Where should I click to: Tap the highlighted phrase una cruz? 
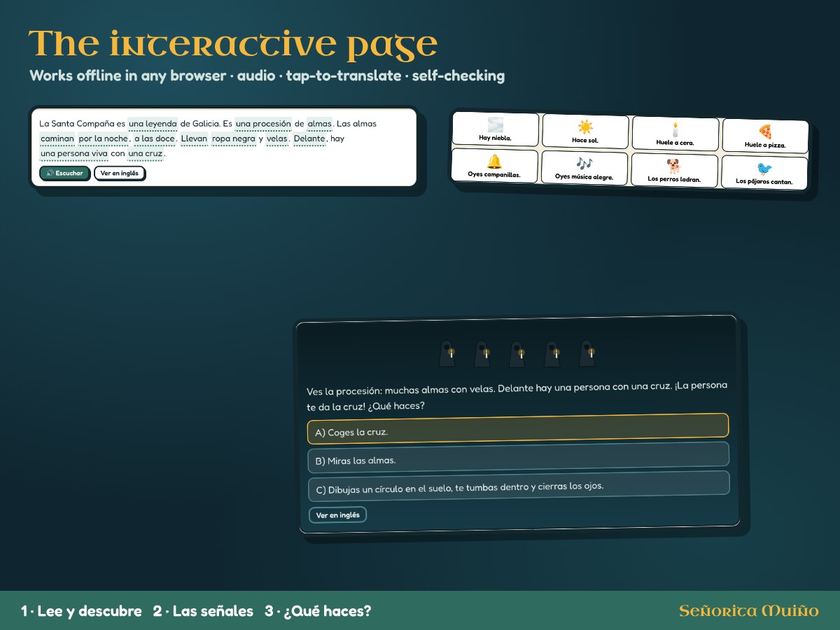pyautogui.click(x=145, y=153)
